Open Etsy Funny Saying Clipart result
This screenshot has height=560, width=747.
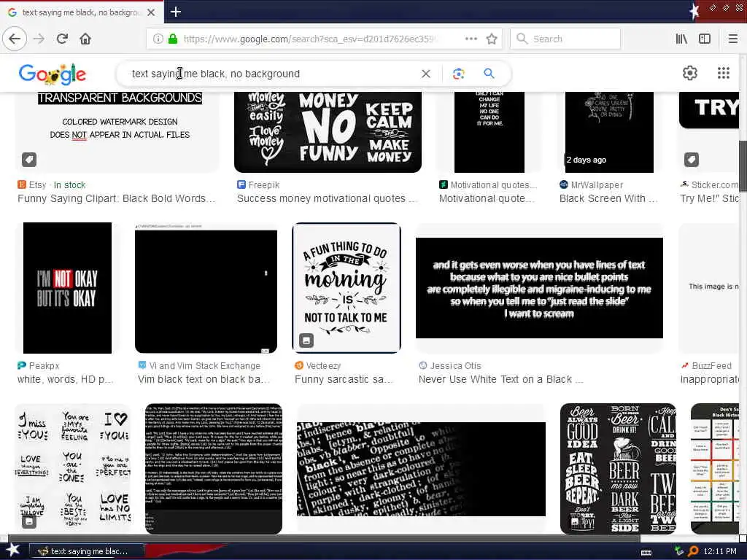point(116,198)
